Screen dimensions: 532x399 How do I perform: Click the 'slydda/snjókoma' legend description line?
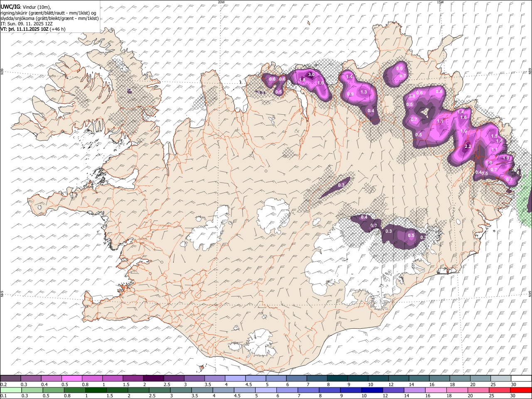tap(49, 18)
